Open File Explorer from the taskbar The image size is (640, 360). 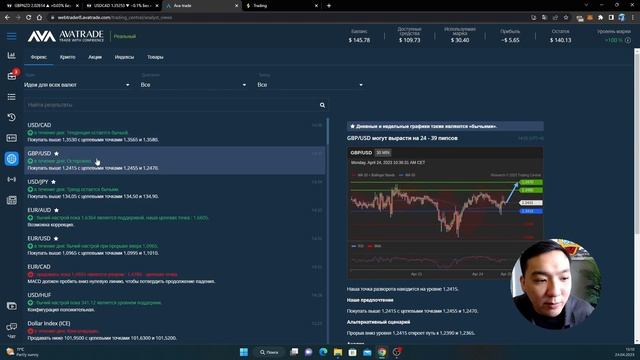(x=338, y=352)
